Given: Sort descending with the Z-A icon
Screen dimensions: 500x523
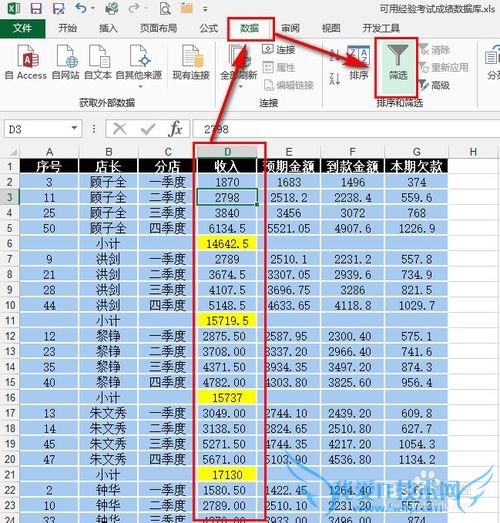Looking at the screenshot, I should (335, 79).
